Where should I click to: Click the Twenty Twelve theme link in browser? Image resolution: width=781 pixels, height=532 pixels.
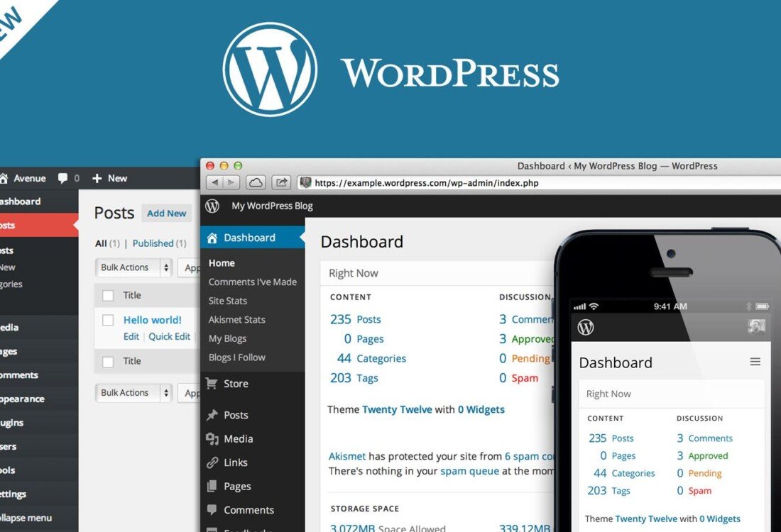[x=397, y=409]
